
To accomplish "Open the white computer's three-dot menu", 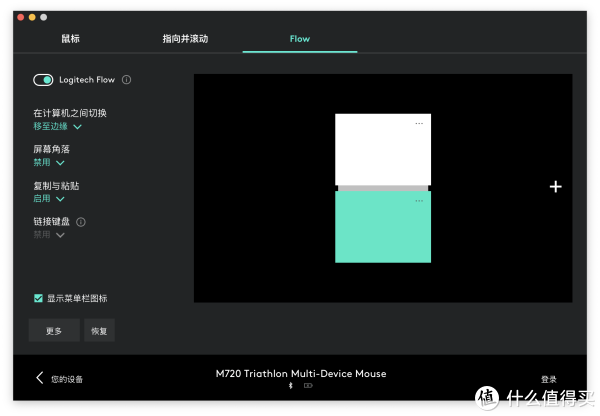I will pyautogui.click(x=419, y=124).
